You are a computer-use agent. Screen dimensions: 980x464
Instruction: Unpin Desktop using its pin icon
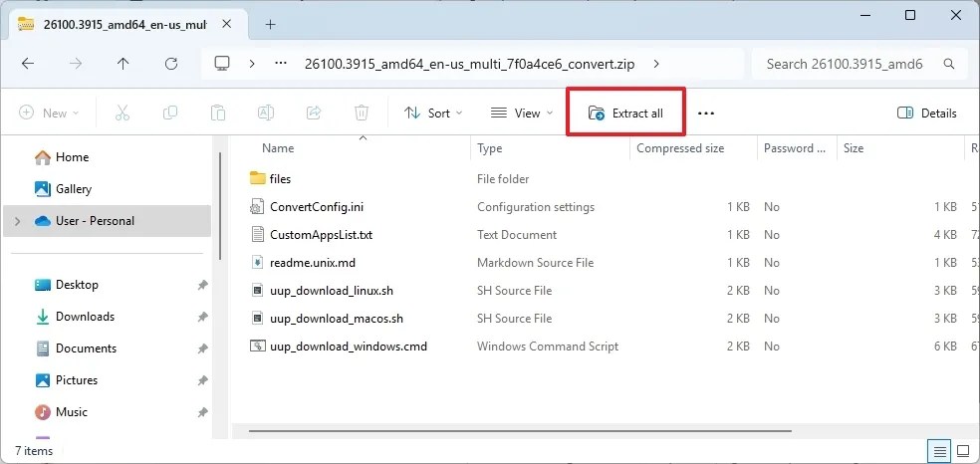pos(202,285)
